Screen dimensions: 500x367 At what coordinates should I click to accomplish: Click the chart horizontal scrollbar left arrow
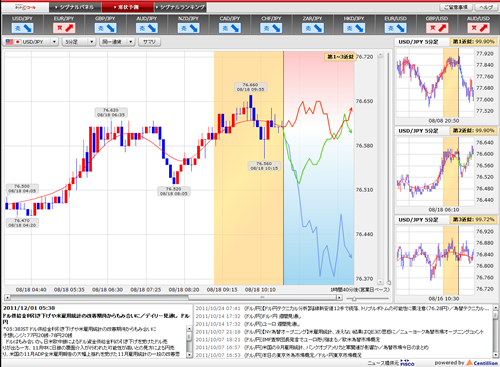pos(7,297)
